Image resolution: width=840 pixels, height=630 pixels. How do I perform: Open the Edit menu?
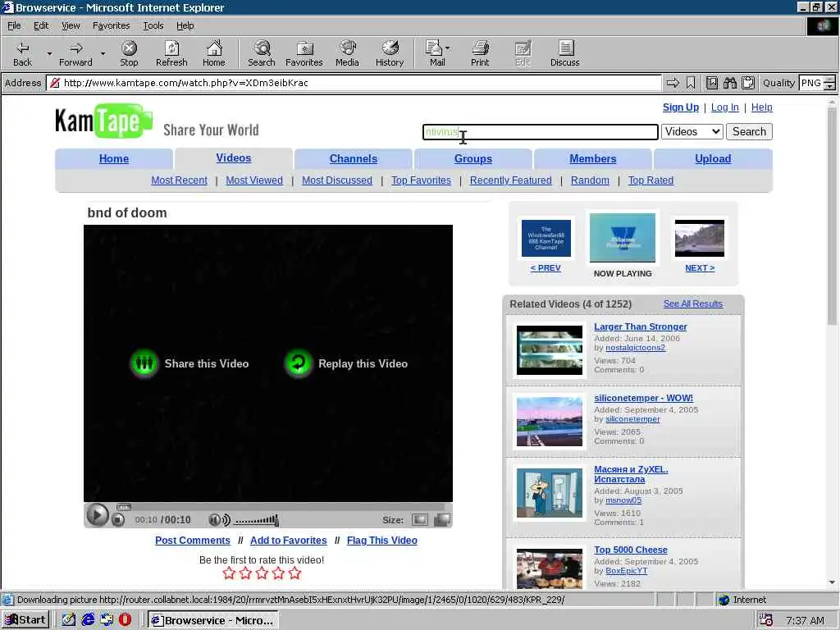click(x=41, y=25)
